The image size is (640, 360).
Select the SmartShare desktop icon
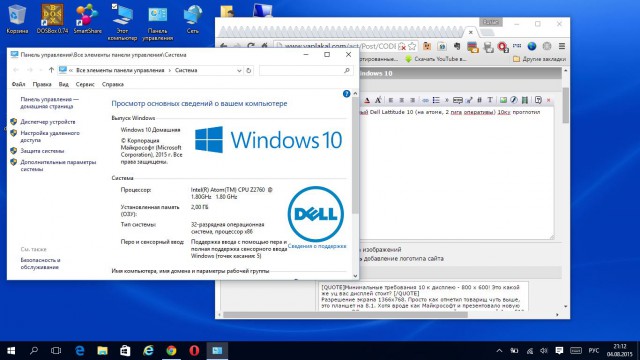[x=87, y=19]
